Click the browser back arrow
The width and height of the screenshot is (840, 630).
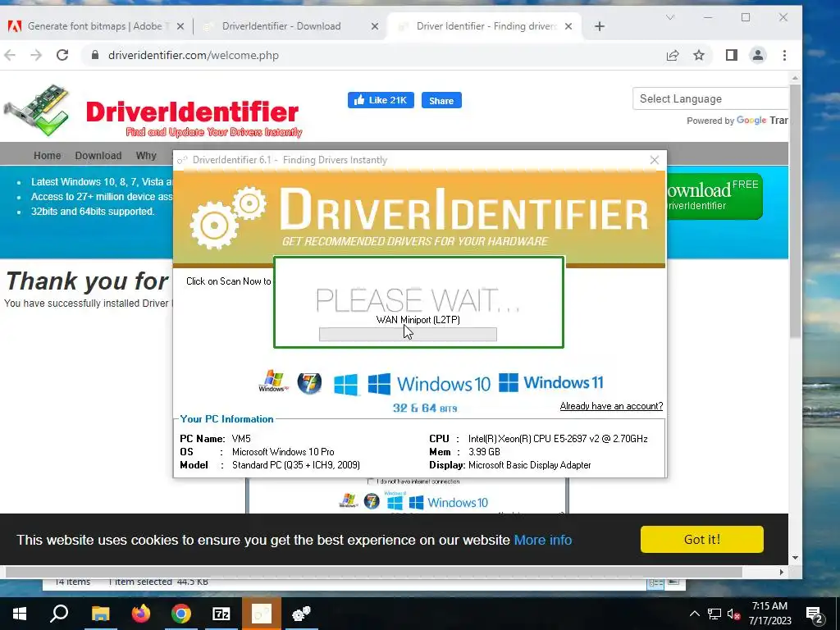[x=10, y=55]
